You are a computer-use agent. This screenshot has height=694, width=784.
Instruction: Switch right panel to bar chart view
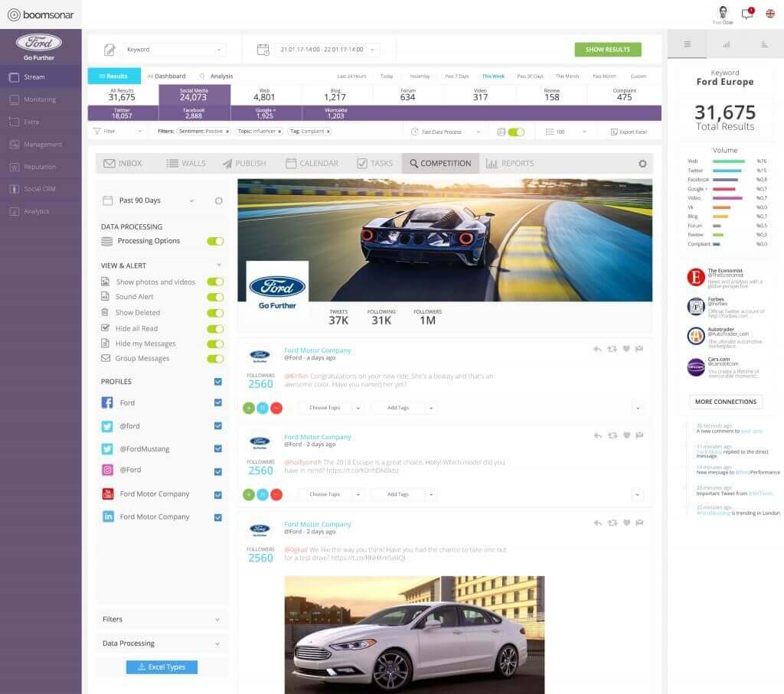click(x=726, y=44)
